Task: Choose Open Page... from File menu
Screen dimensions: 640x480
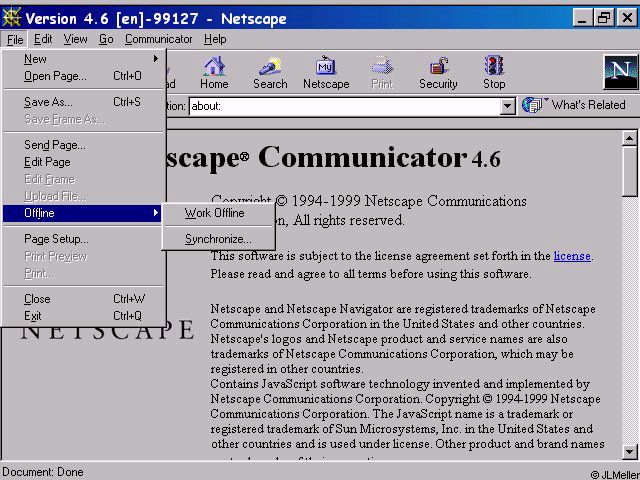Action: (84, 76)
